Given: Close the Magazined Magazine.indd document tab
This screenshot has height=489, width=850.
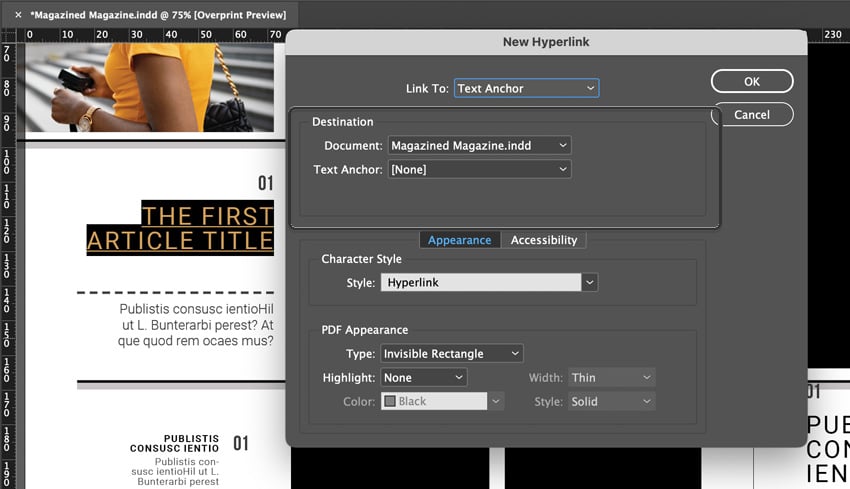Looking at the screenshot, I should click(18, 15).
